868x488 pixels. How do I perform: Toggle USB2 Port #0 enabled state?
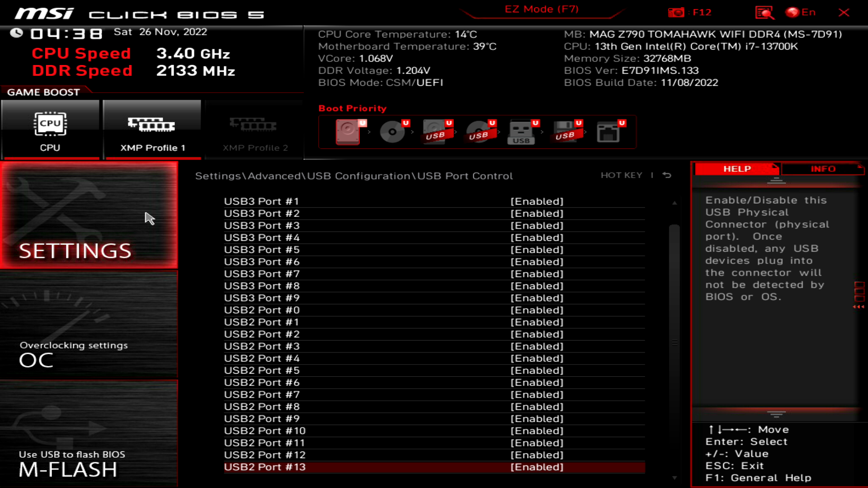[x=536, y=310]
